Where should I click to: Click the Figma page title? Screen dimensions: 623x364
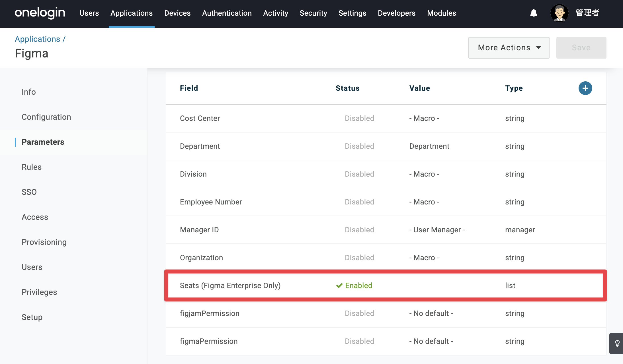click(32, 53)
